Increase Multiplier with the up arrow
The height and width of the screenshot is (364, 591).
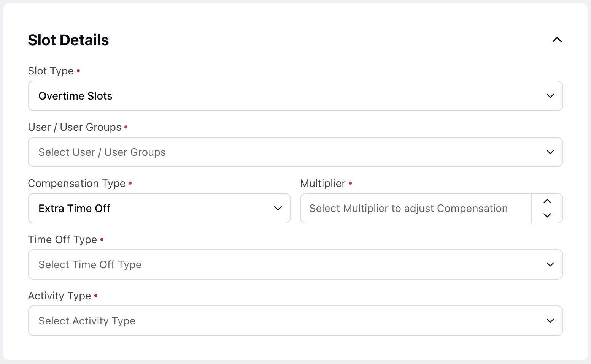(x=547, y=201)
